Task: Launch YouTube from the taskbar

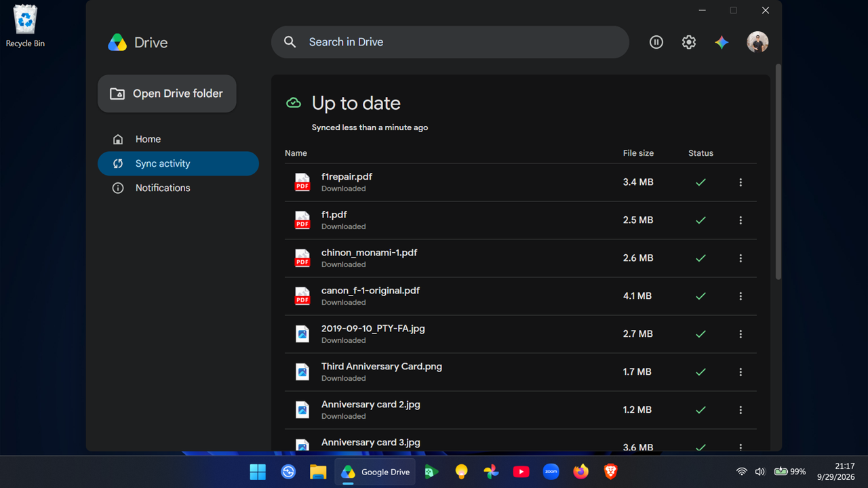Action: click(x=521, y=472)
